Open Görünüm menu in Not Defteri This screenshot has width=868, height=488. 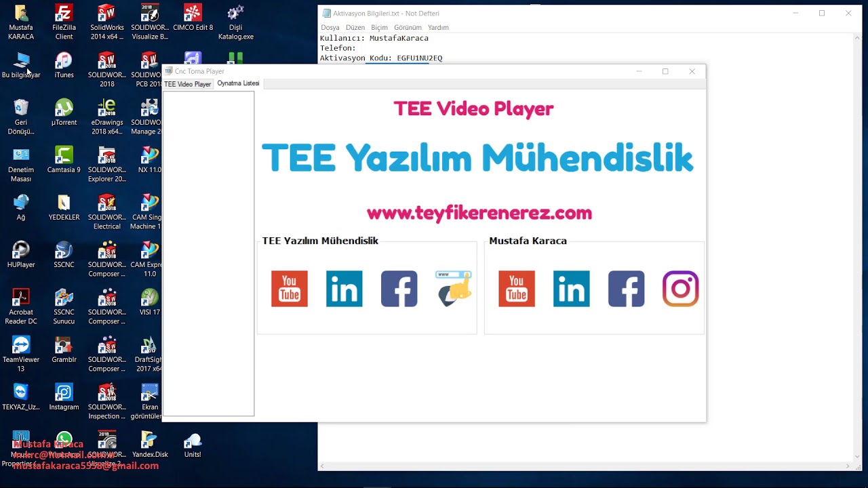click(x=408, y=28)
